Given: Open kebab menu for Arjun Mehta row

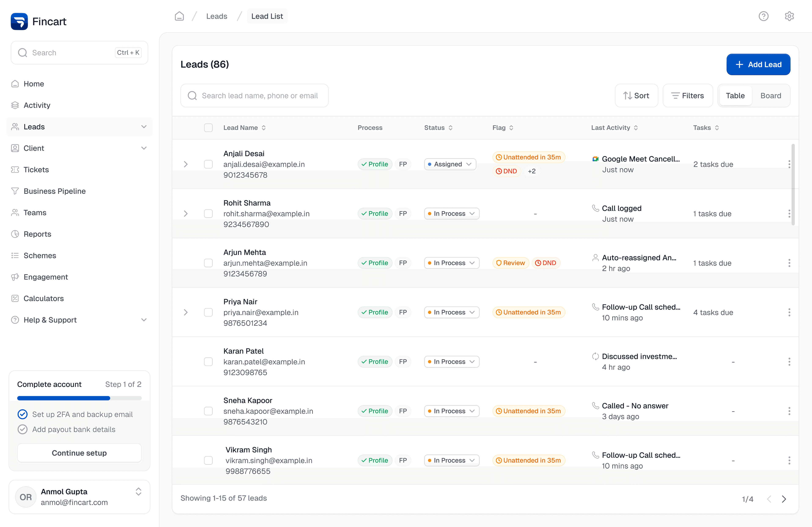Looking at the screenshot, I should [789, 263].
